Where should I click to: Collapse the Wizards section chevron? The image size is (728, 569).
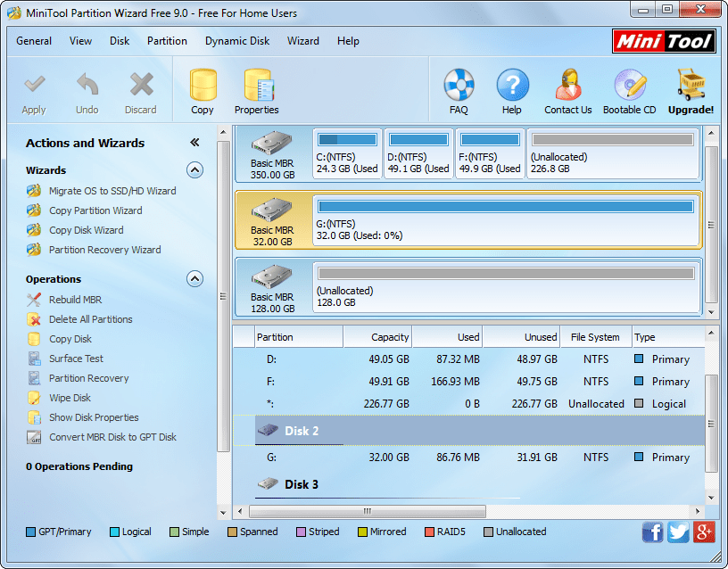pos(194,170)
